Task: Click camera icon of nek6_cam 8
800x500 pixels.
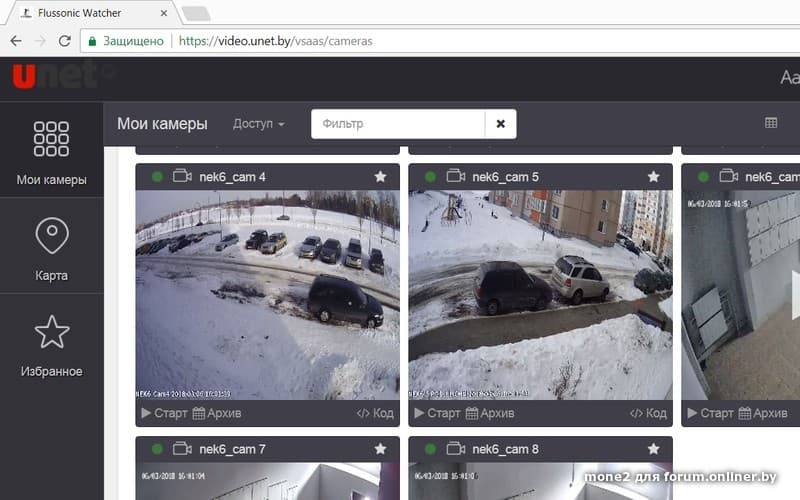Action: point(456,448)
